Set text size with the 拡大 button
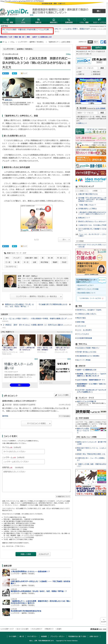The height and width of the screenshot is (644, 108). click(96, 42)
